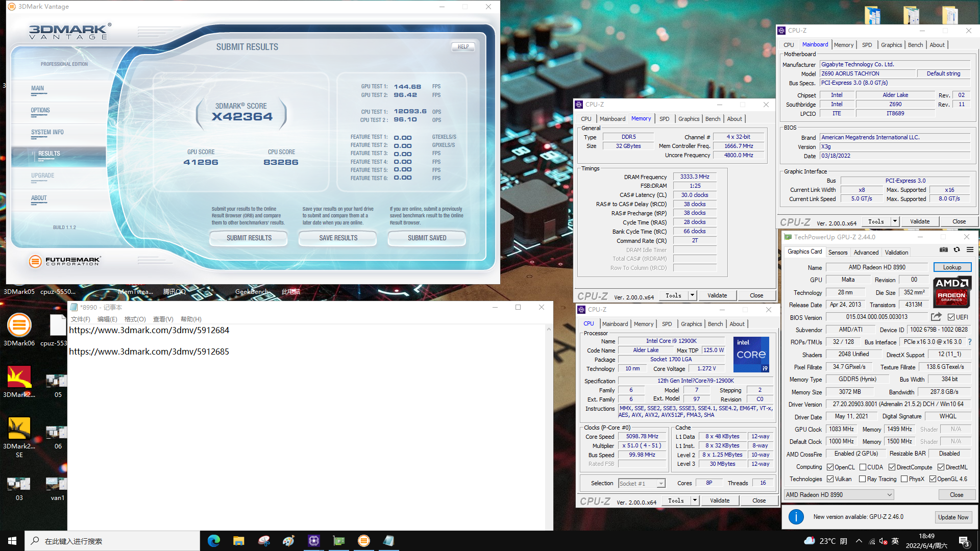Open the cpuz-553 file on the desktop
This screenshot has height=551, width=980.
click(56, 330)
